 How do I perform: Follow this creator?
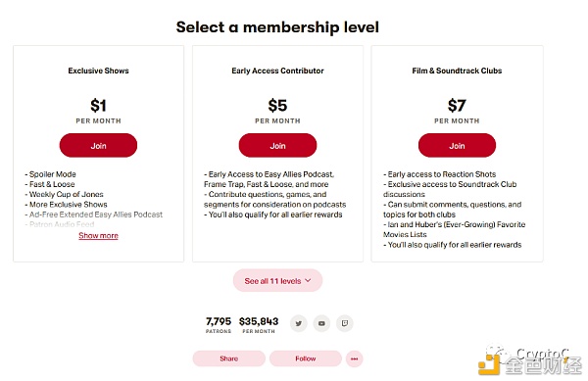pyautogui.click(x=305, y=358)
